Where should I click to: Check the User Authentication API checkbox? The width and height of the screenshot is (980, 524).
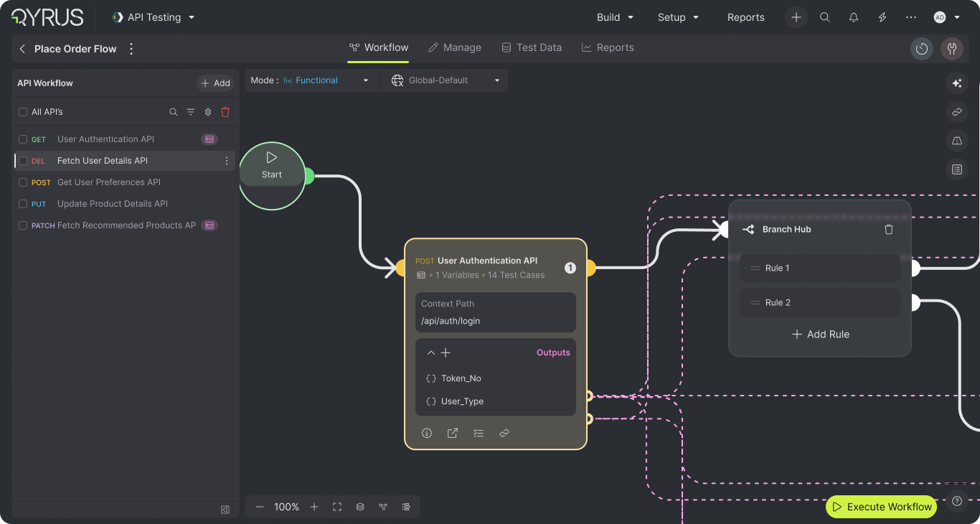point(23,139)
